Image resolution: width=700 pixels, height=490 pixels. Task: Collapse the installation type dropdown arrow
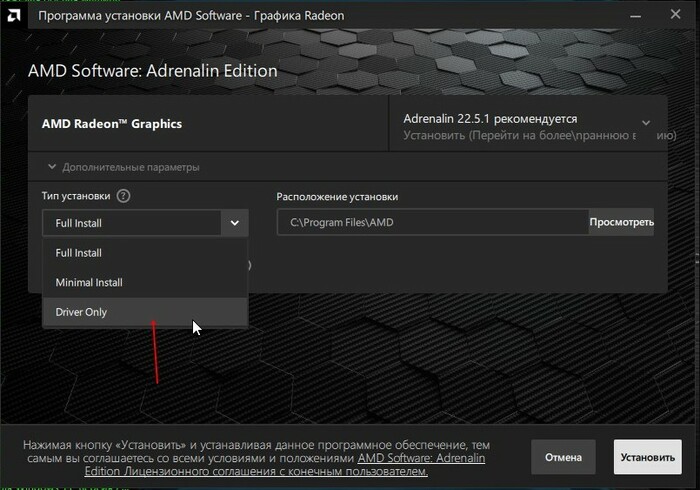234,223
